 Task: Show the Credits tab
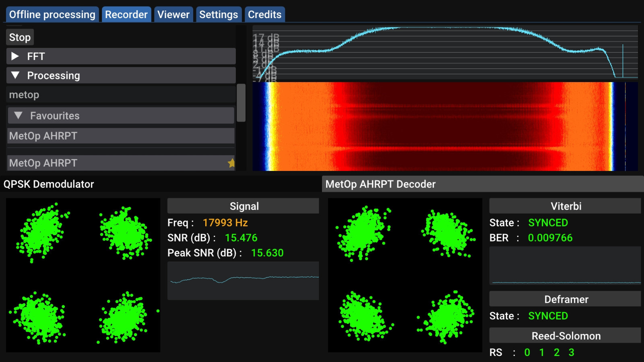(264, 14)
